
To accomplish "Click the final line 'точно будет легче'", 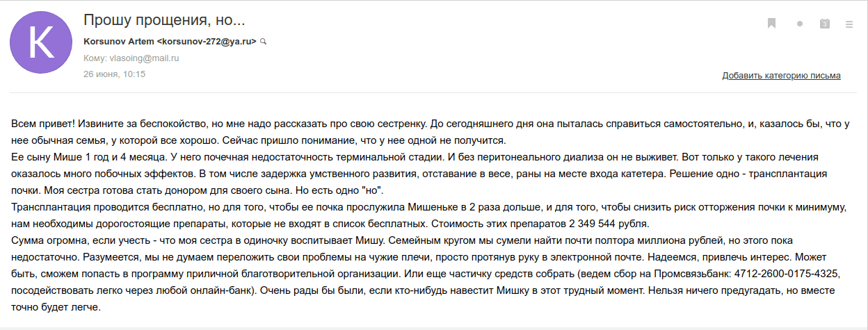I will pos(56,307).
